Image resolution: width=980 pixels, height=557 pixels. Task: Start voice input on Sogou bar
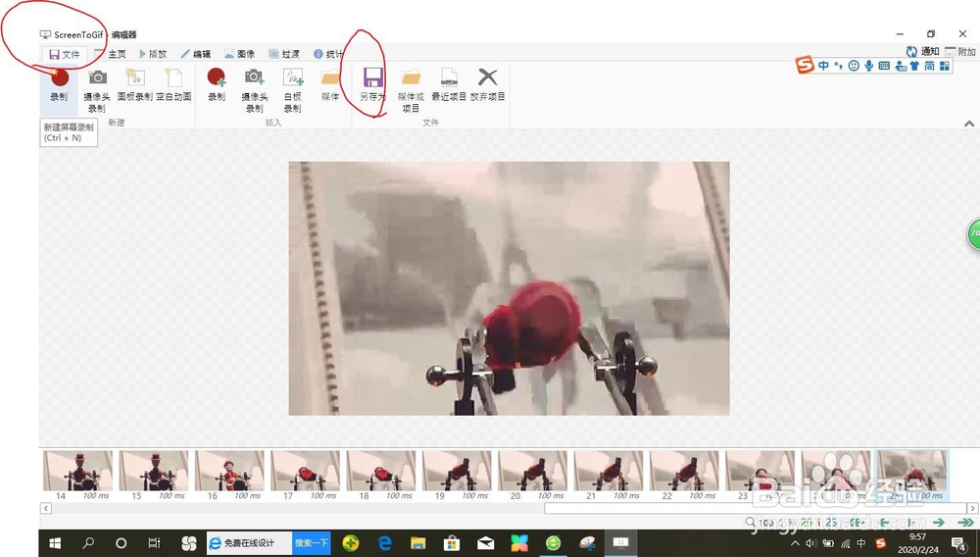click(x=868, y=66)
